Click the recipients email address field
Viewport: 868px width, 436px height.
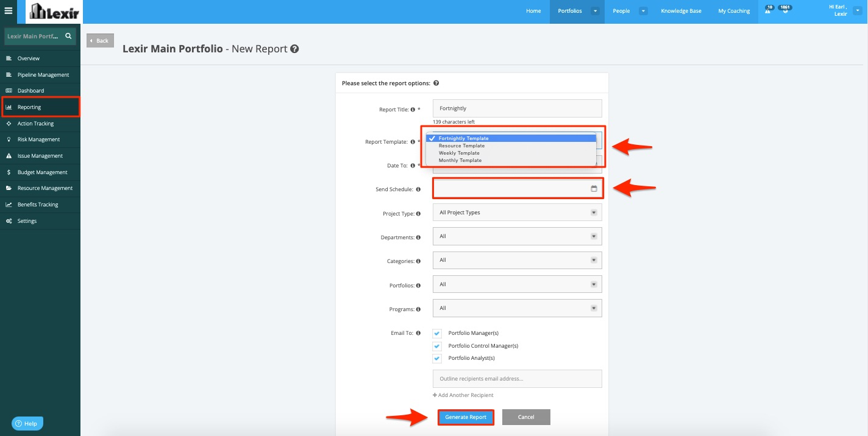pyautogui.click(x=517, y=378)
